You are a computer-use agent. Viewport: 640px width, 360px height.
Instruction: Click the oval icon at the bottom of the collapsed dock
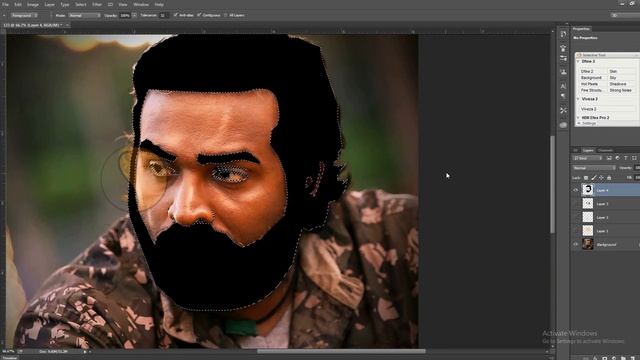[x=563, y=125]
